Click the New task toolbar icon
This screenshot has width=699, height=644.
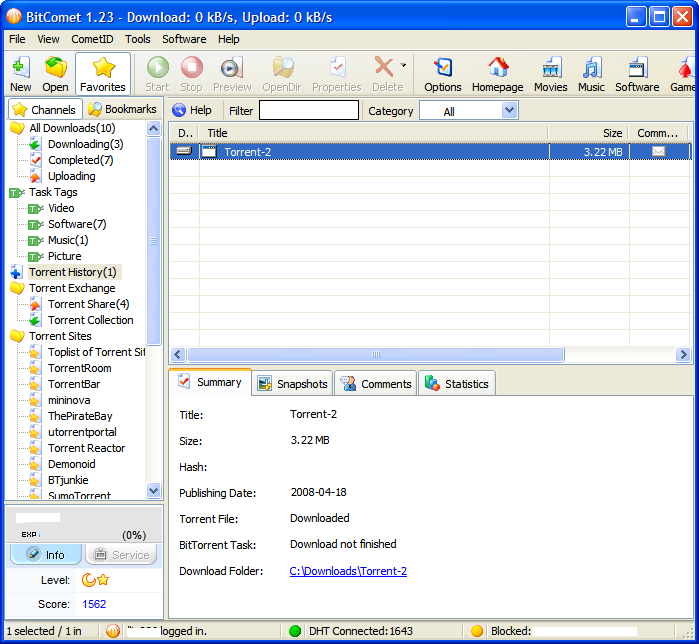[21, 74]
